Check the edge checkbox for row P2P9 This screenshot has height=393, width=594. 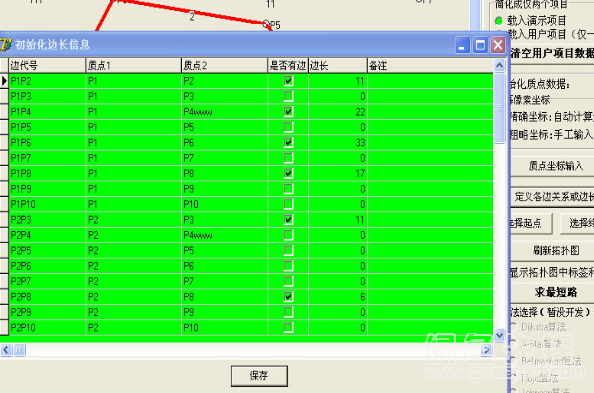pos(288,312)
